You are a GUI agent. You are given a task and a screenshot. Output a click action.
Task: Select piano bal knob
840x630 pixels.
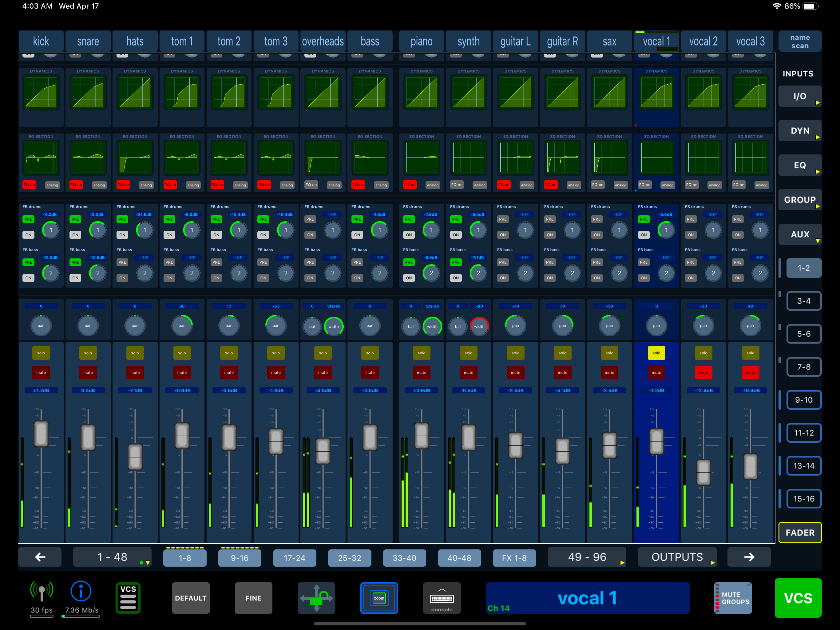tap(410, 326)
